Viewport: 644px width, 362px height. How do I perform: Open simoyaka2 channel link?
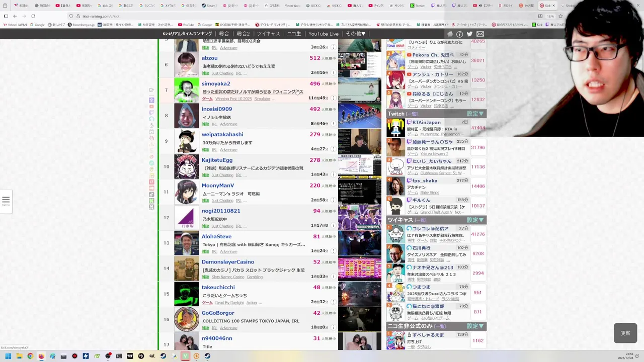point(216,84)
